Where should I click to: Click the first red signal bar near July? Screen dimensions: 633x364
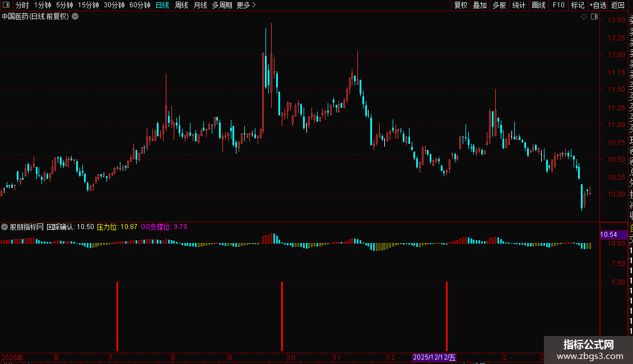[x=118, y=316]
